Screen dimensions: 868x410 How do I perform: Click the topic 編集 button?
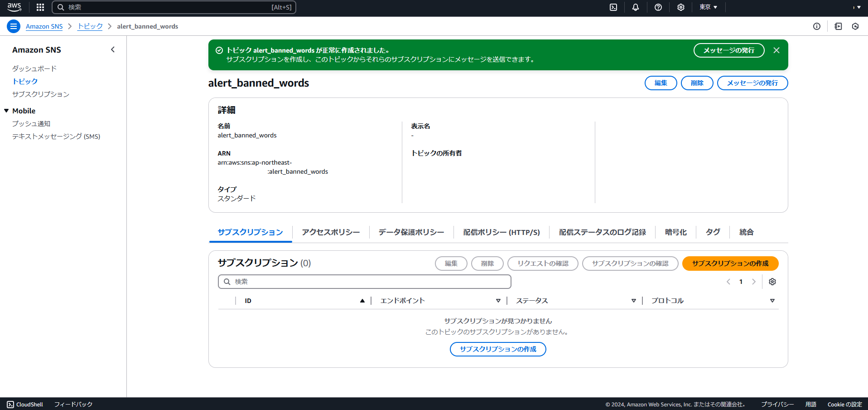point(661,83)
